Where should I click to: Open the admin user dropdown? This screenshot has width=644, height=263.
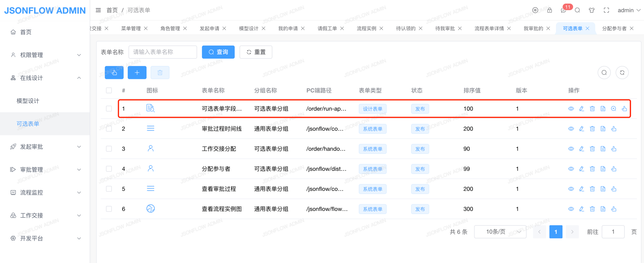pos(629,10)
